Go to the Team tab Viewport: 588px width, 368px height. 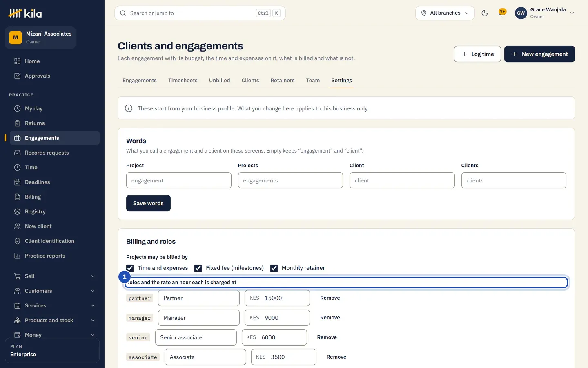tap(313, 81)
